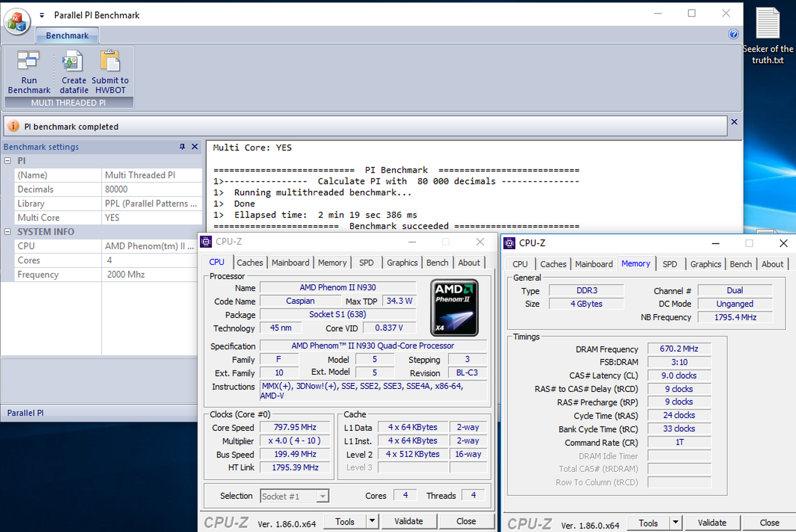Minimize the right CPU-Z window
The height and width of the screenshot is (532, 796).
coord(716,243)
